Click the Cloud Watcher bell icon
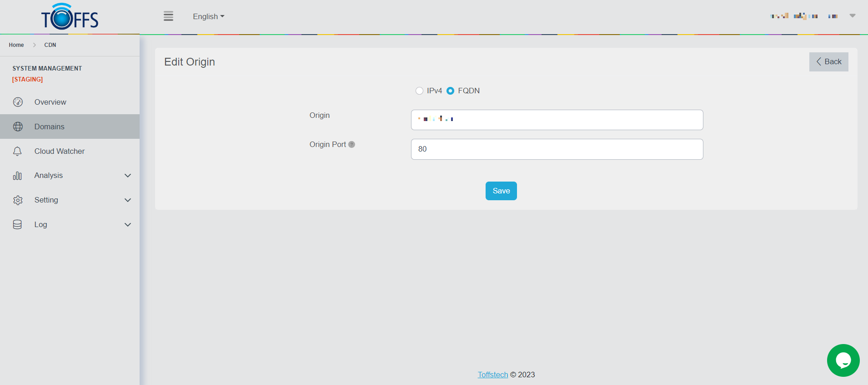Image resolution: width=868 pixels, height=385 pixels. click(x=18, y=151)
